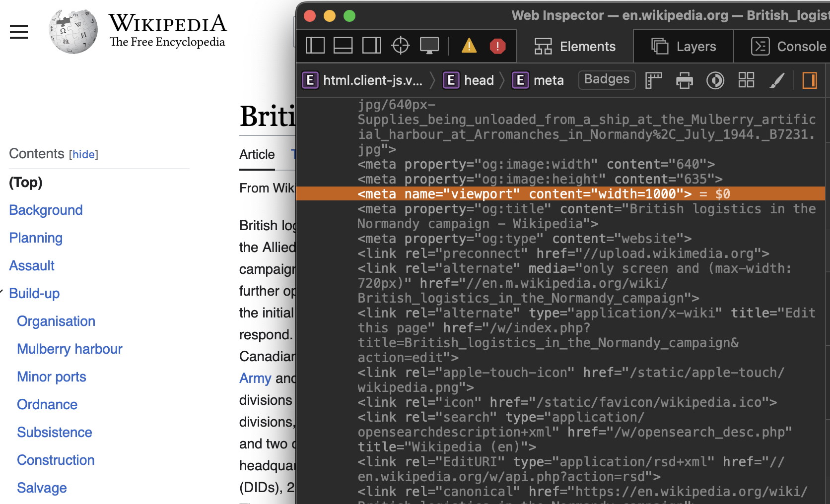Select the grid overlays icon
830x504 pixels.
746,80
